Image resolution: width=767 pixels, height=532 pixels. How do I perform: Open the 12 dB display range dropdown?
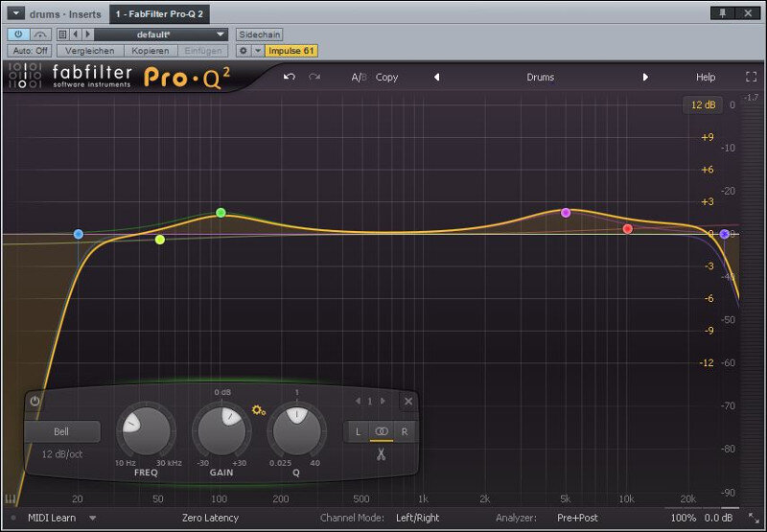703,104
